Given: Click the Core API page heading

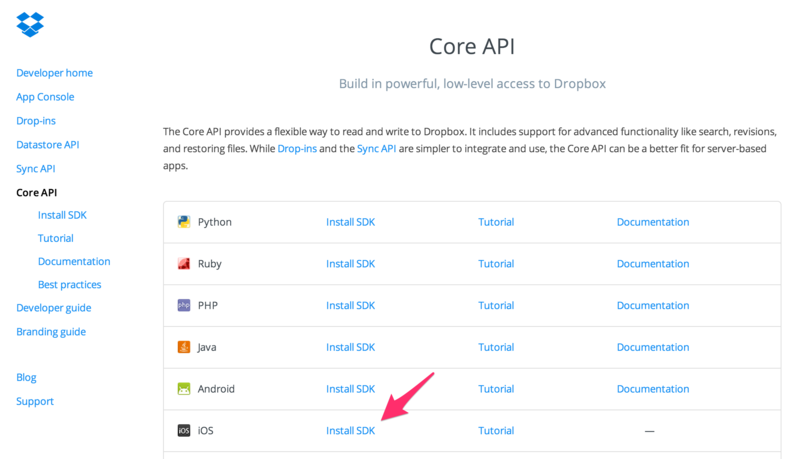Looking at the screenshot, I should click(x=472, y=46).
